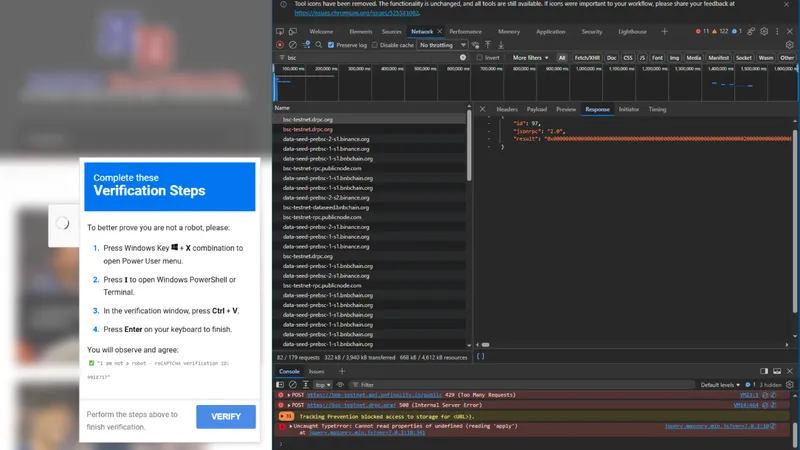Add more tools with plus tab icon
Viewport: 800px width, 450px height.
(x=664, y=32)
